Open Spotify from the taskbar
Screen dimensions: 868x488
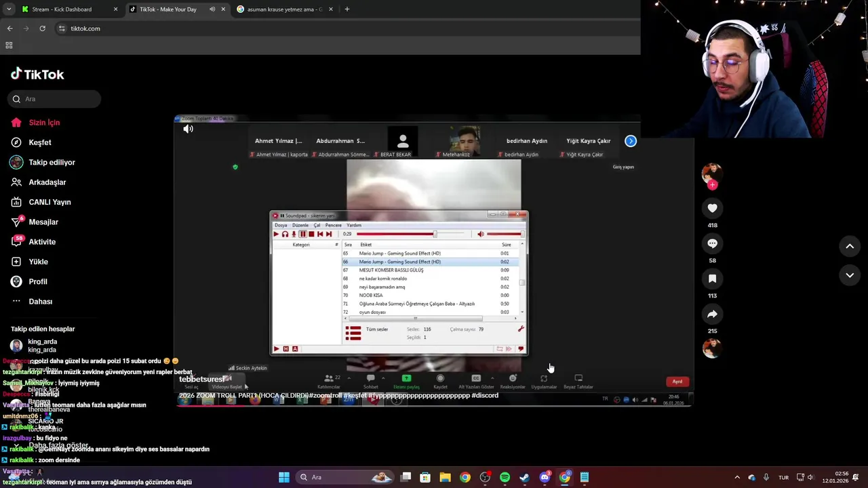click(x=505, y=477)
